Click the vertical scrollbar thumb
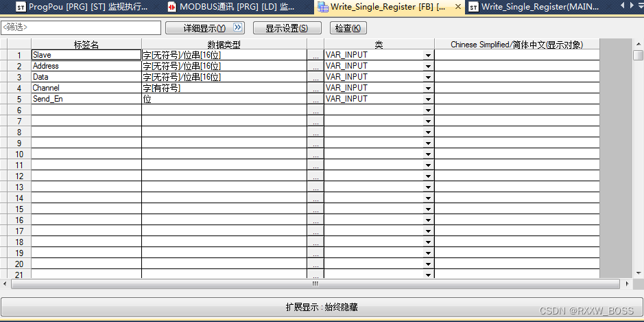The image size is (644, 322). point(639,55)
